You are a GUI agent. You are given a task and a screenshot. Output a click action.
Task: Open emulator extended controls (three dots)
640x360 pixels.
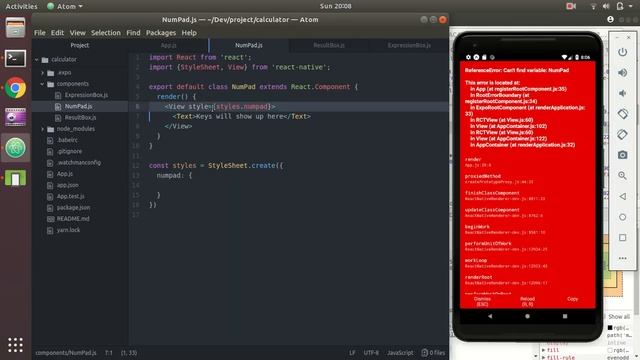622,258
